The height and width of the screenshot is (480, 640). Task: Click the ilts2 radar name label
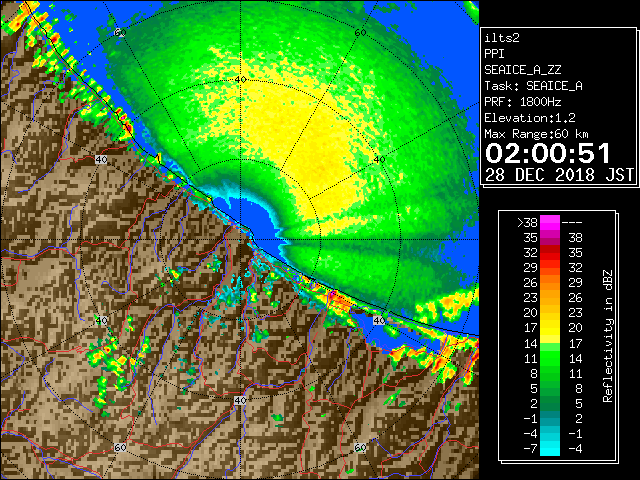pyautogui.click(x=502, y=38)
